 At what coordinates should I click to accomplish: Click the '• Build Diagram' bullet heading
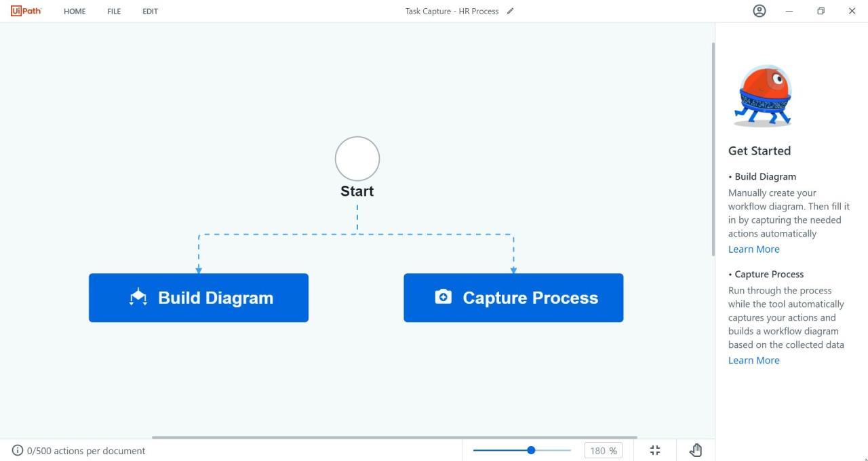click(x=762, y=176)
